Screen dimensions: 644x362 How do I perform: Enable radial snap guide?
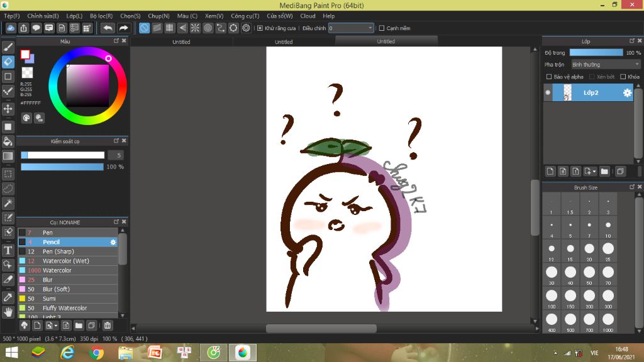(195, 28)
